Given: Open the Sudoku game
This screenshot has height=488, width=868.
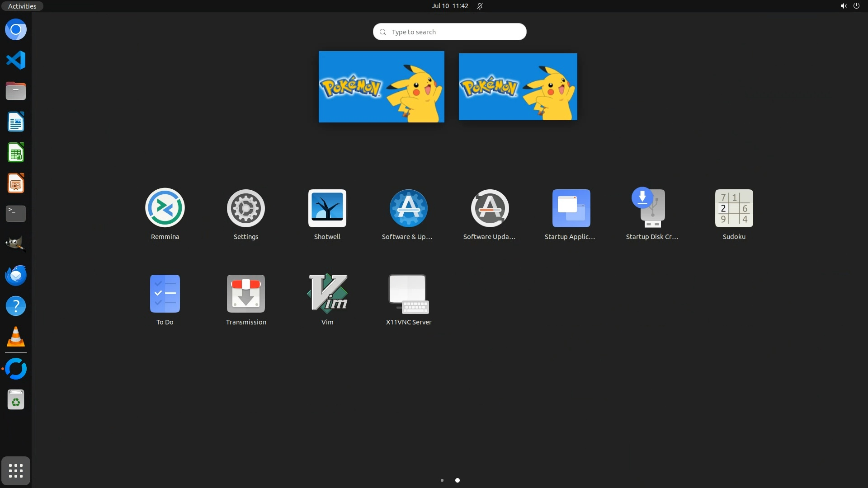Looking at the screenshot, I should tap(734, 208).
